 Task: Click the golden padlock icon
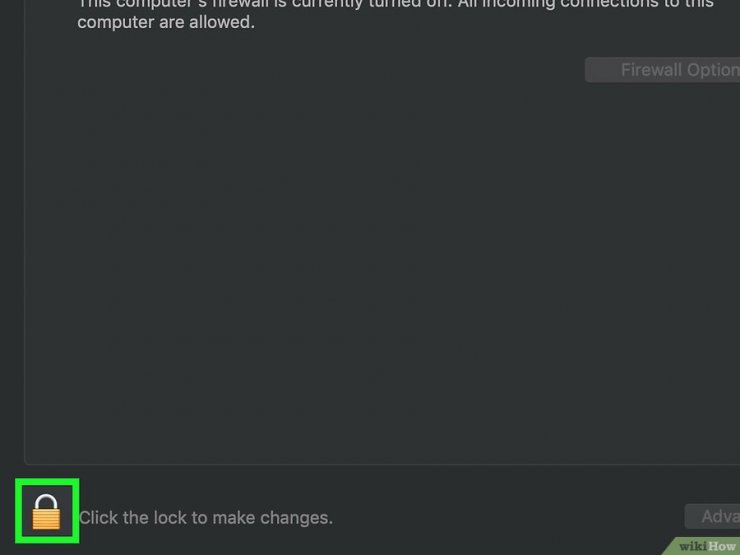[46, 512]
